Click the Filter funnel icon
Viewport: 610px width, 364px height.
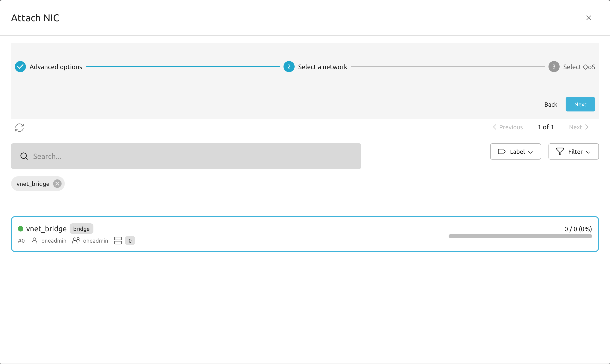pyautogui.click(x=561, y=151)
